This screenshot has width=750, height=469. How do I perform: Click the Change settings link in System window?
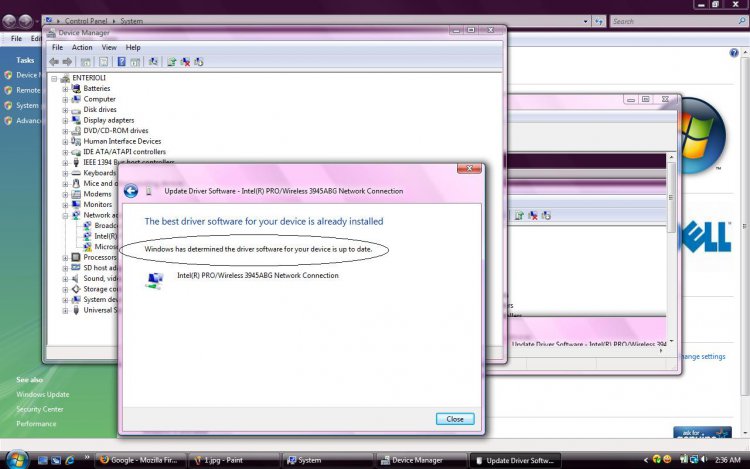pyautogui.click(x=702, y=356)
